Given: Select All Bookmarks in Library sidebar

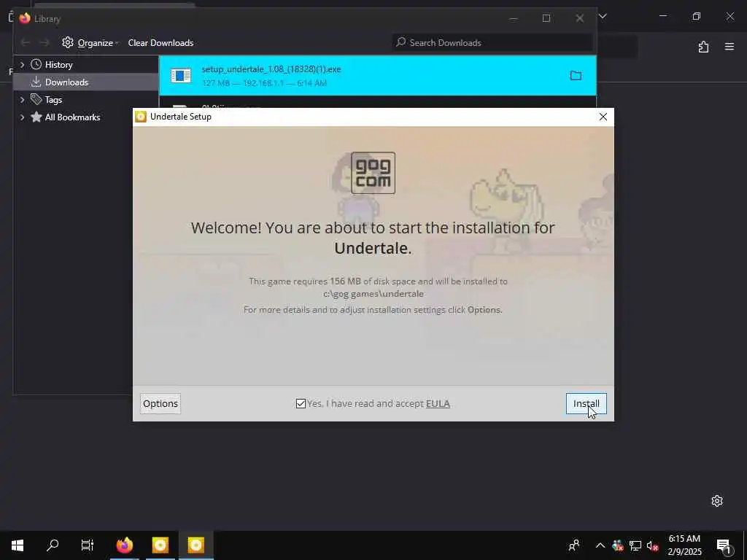Looking at the screenshot, I should pyautogui.click(x=72, y=117).
